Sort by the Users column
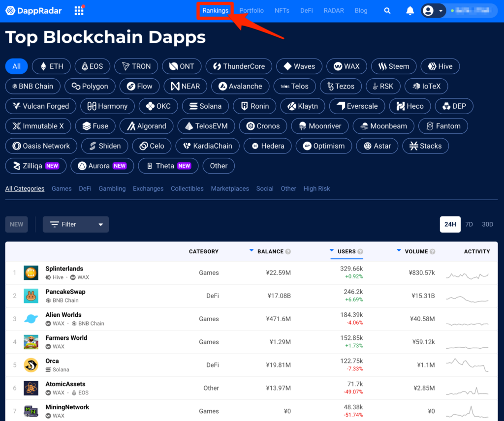This screenshot has width=504, height=421. tap(346, 251)
